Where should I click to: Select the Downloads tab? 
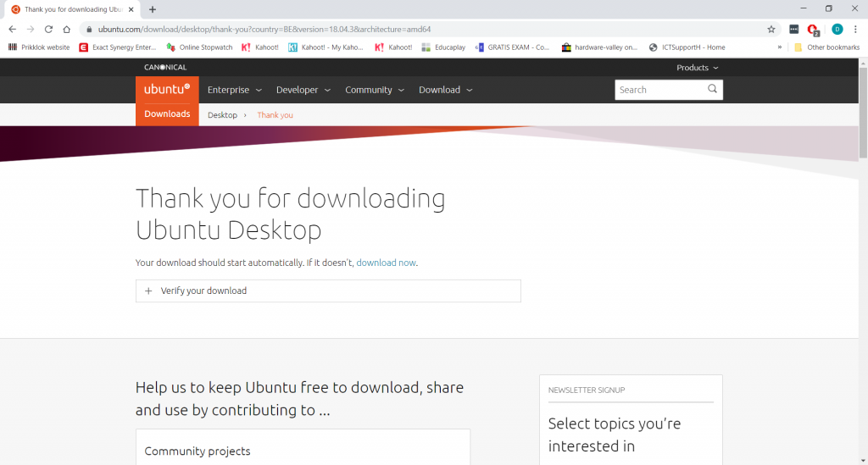point(167,113)
